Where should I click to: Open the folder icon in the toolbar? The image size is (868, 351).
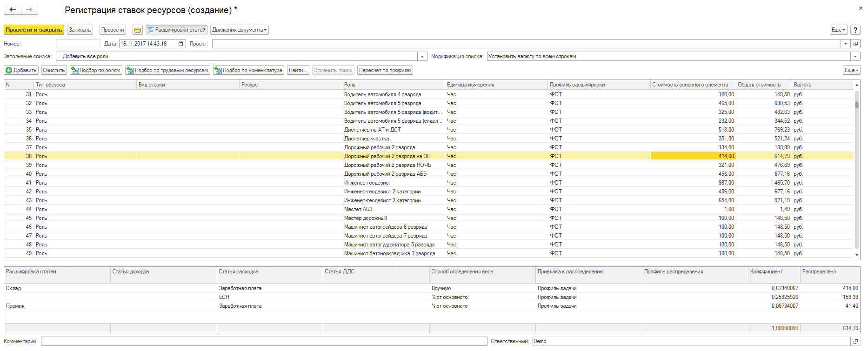(138, 30)
